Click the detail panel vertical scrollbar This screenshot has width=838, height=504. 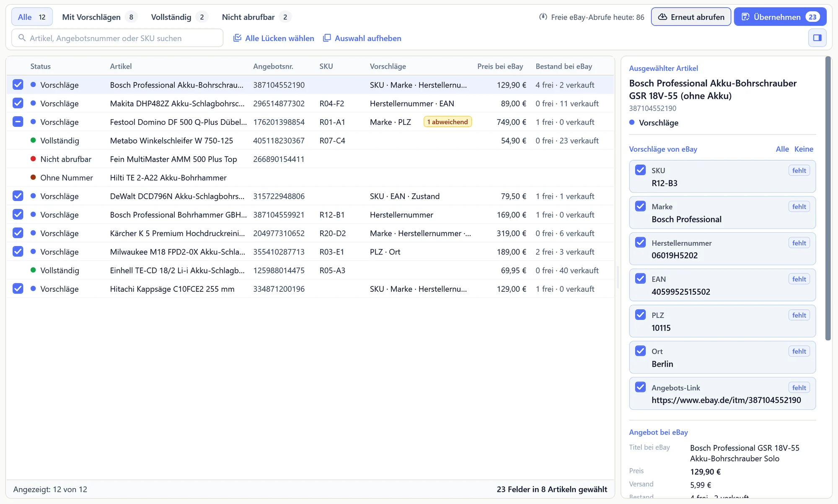pyautogui.click(x=828, y=198)
